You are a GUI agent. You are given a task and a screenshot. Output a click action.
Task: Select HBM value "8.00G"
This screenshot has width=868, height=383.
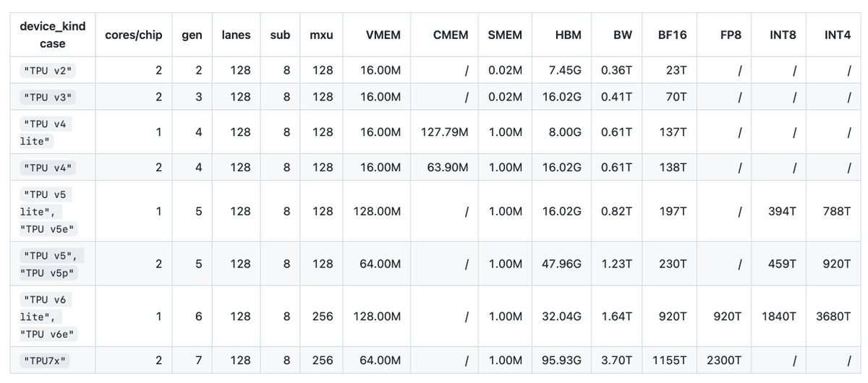click(566, 132)
